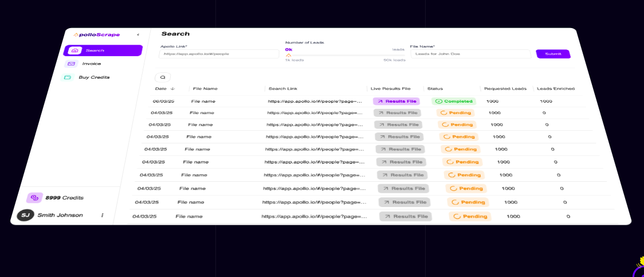
Task: Click the house icon next to Search
Action: pyautogui.click(x=74, y=50)
